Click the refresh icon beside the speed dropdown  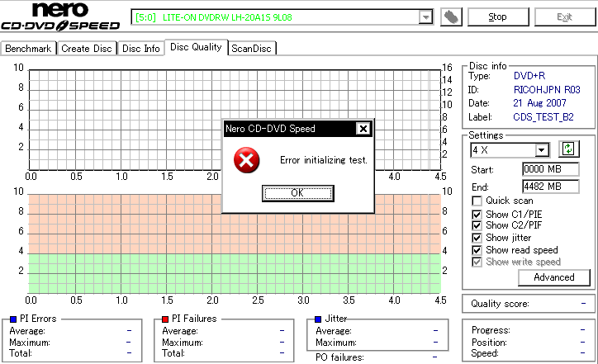568,149
